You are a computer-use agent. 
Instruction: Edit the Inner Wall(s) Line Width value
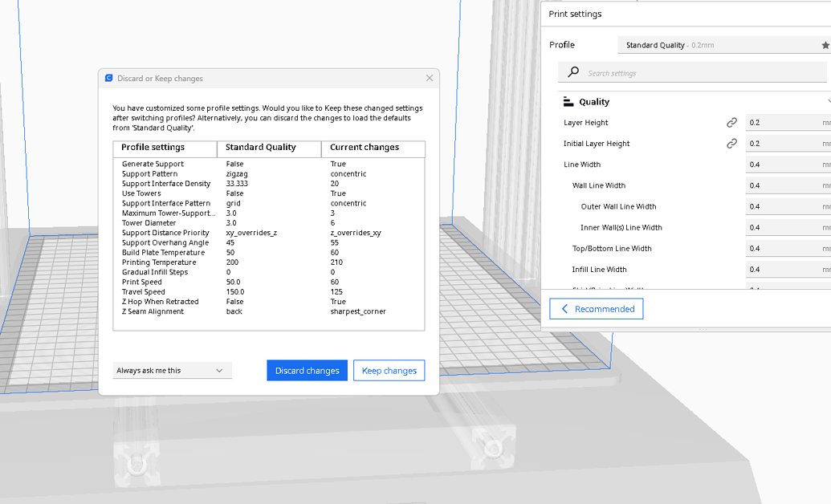pos(788,227)
